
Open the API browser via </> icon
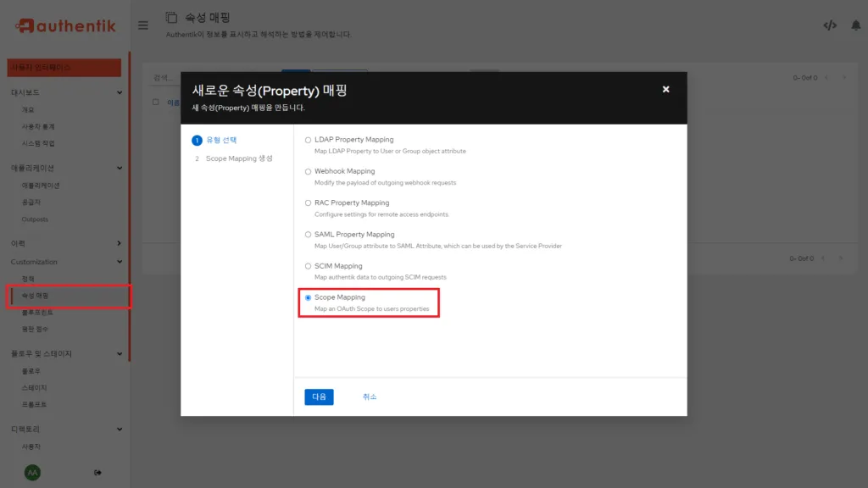[x=831, y=25]
